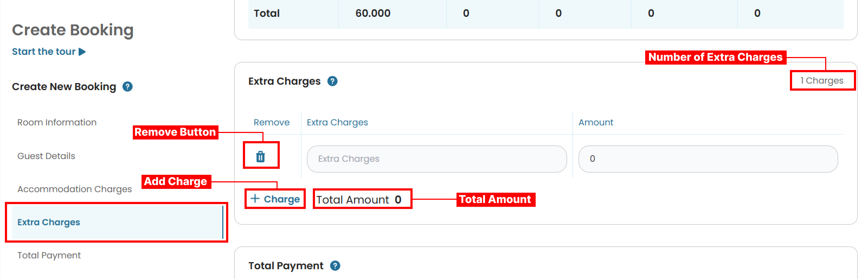Image resolution: width=868 pixels, height=279 pixels.
Task: Click the plus icon on the Charge button
Action: (255, 199)
